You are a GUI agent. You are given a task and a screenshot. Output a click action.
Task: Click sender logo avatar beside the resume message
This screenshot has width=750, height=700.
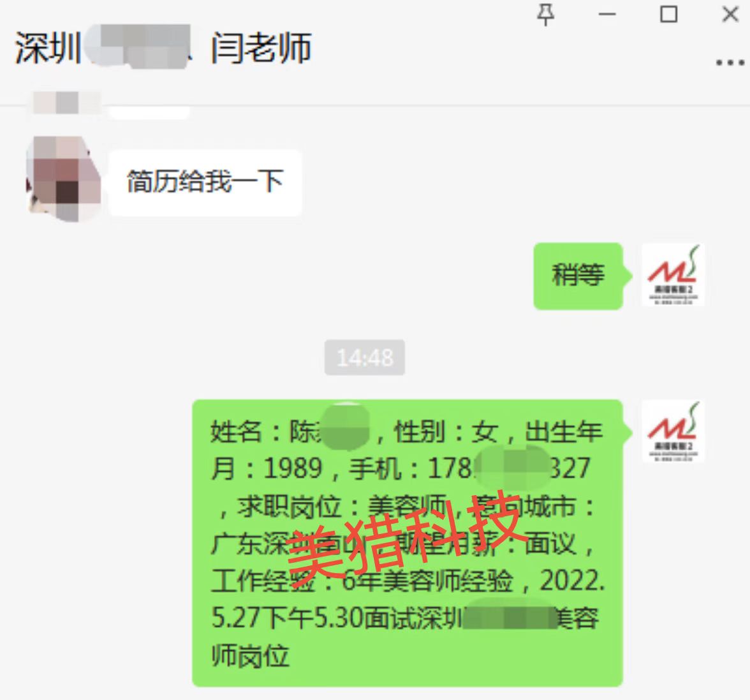pyautogui.click(x=672, y=431)
